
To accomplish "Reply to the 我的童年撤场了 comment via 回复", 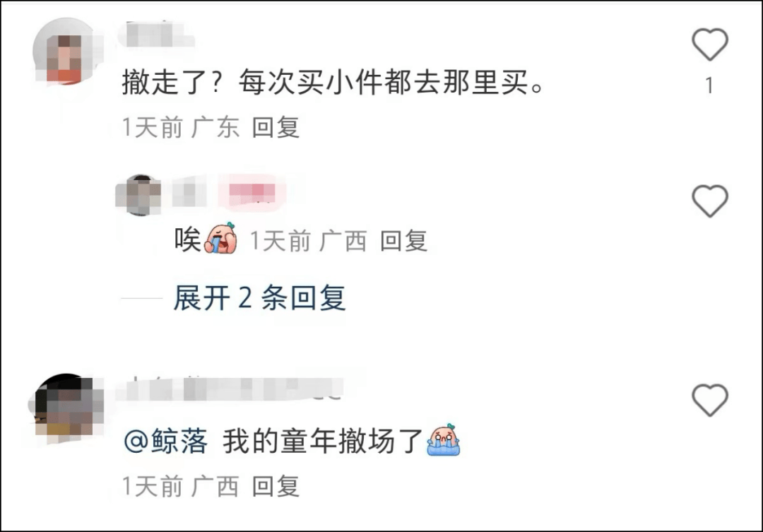I will (276, 486).
